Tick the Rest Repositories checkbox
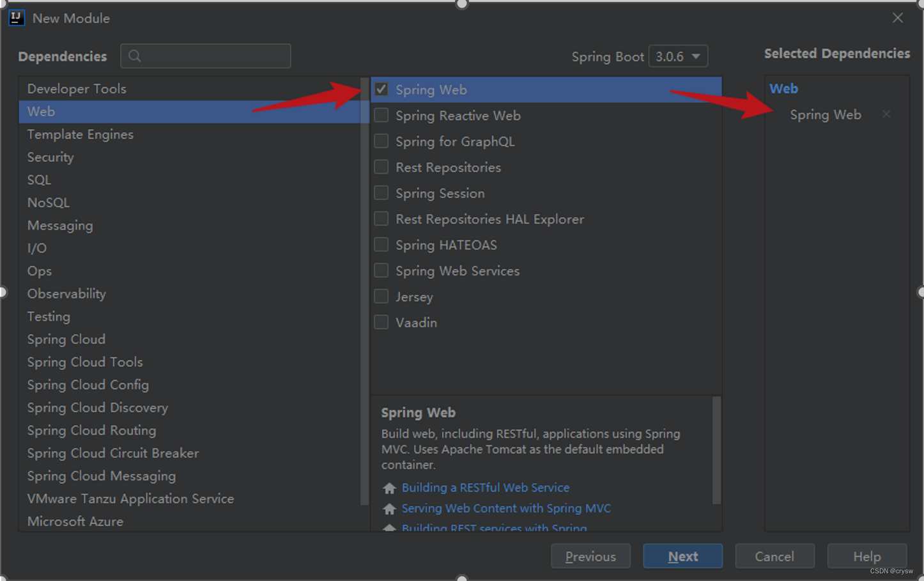This screenshot has height=581, width=924. pyautogui.click(x=381, y=167)
